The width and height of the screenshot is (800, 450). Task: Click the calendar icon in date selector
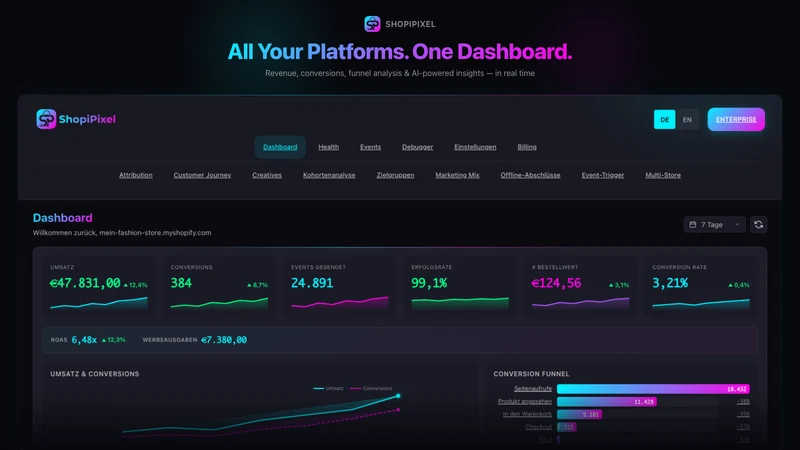[x=692, y=224]
